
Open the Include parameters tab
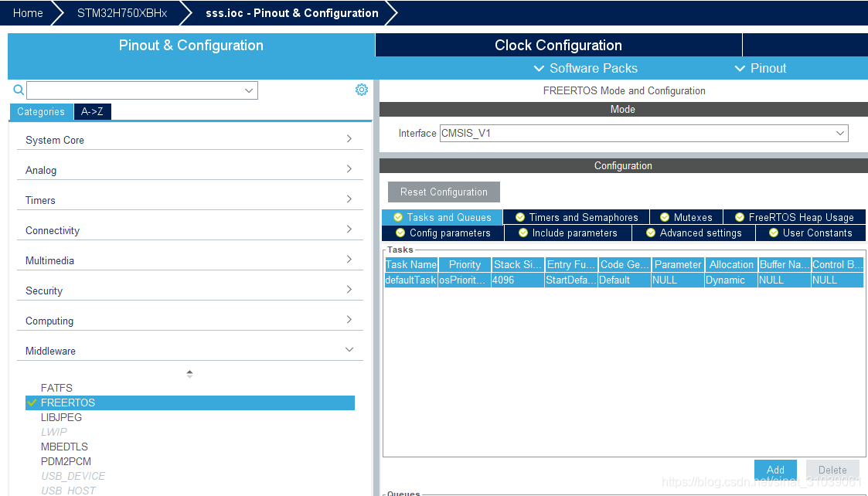pyautogui.click(x=568, y=233)
